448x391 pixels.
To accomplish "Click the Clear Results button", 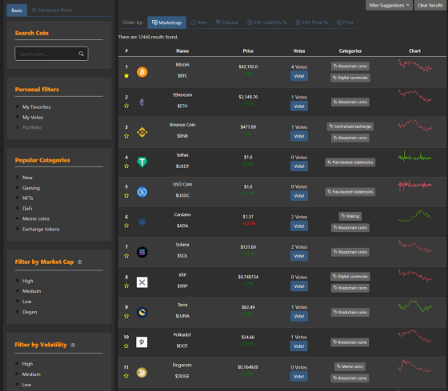I will click(x=430, y=5).
